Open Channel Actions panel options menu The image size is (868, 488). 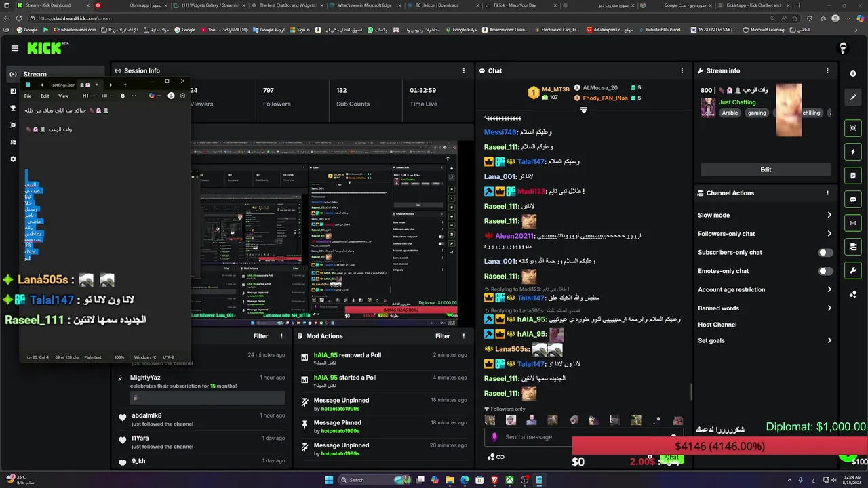(x=827, y=193)
